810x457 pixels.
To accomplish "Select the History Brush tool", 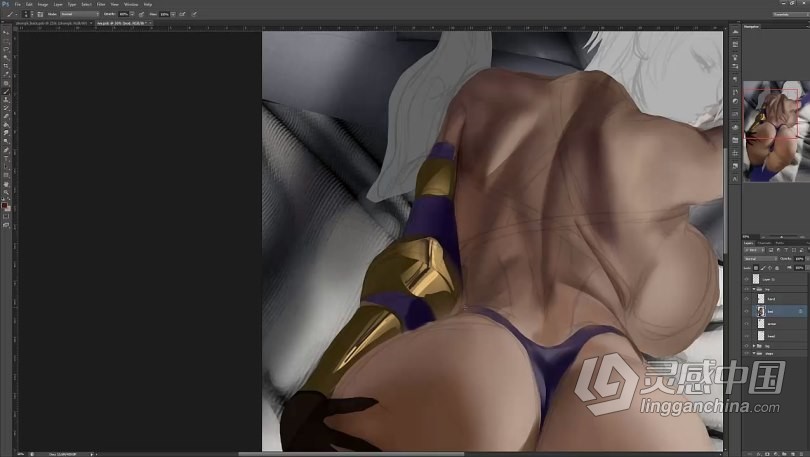I will tap(6, 108).
